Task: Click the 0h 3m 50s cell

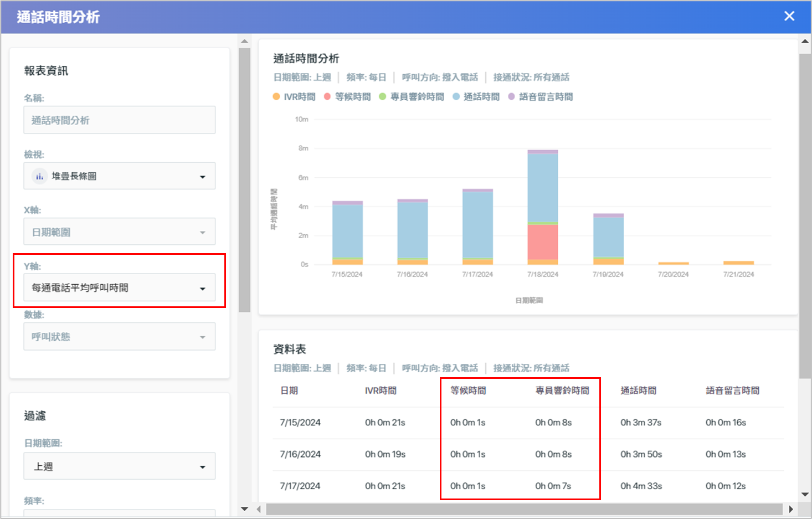Action: [x=641, y=454]
